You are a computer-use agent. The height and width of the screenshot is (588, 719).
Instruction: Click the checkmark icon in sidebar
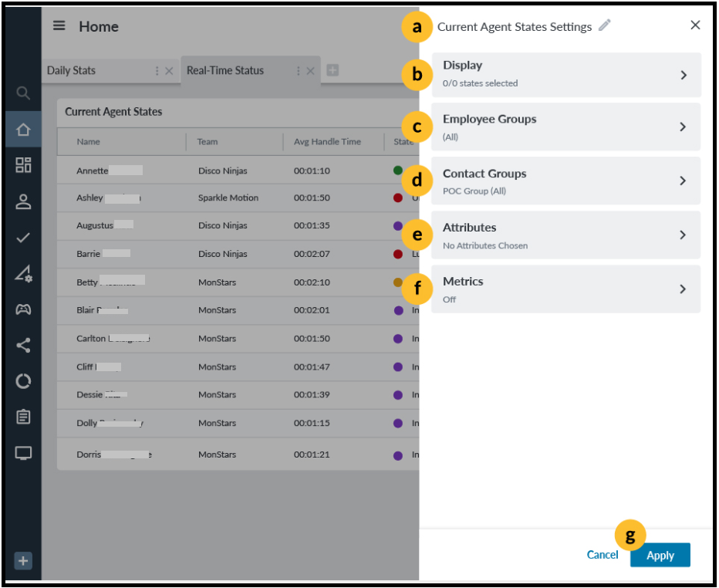[x=23, y=238]
